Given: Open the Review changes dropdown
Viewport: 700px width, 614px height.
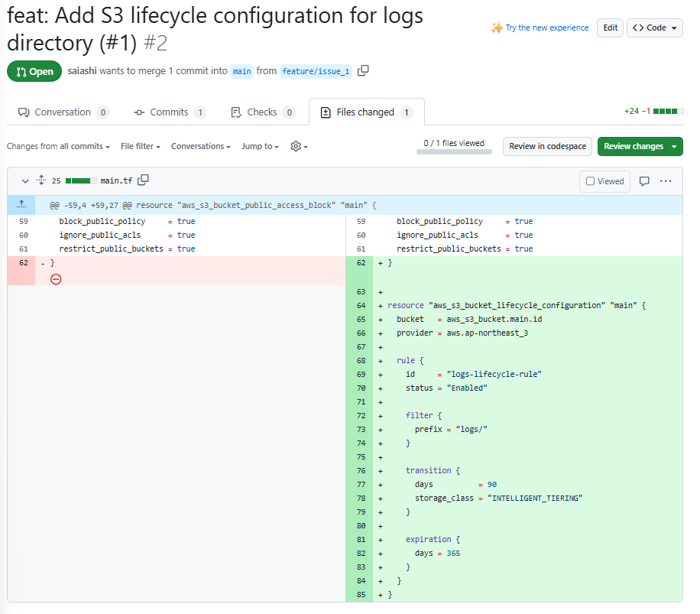Looking at the screenshot, I should coord(640,146).
